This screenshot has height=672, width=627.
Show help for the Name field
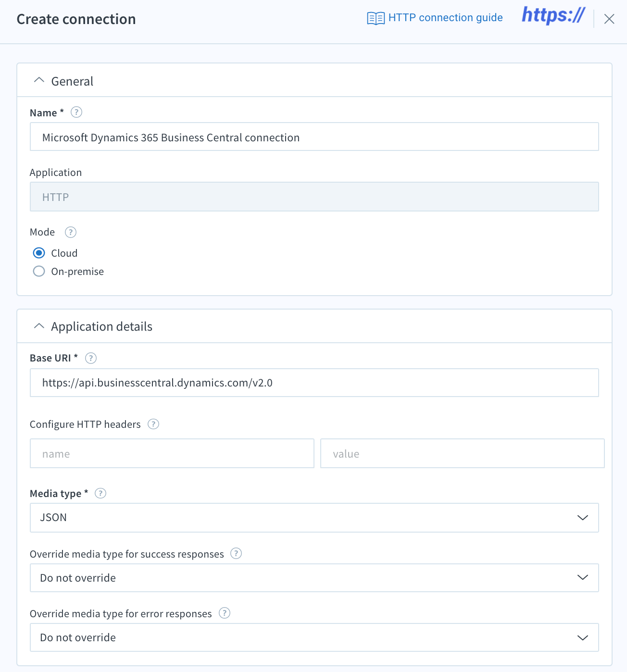click(x=76, y=112)
